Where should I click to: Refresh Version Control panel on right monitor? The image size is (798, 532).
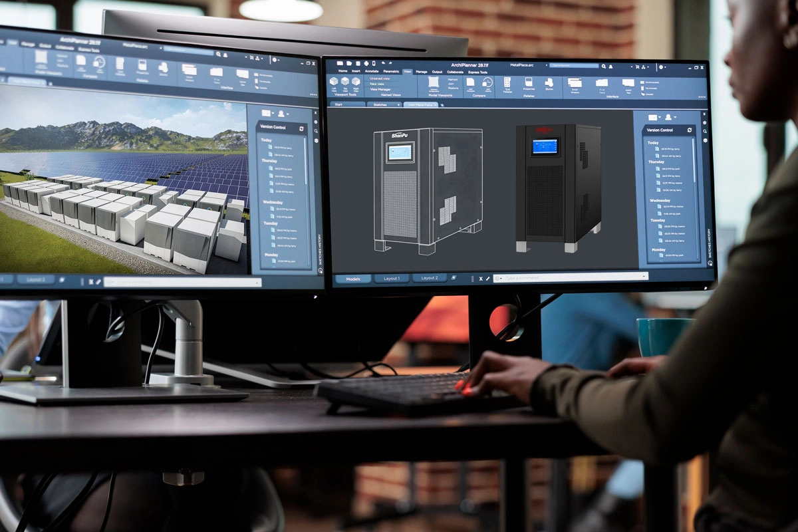[690, 130]
